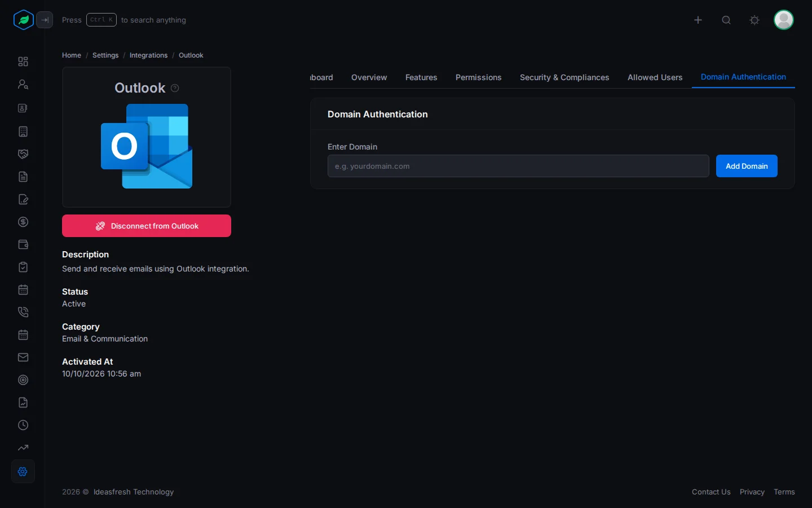The image size is (812, 508).
Task: Click the plus icon in the top bar
Action: coord(698,20)
